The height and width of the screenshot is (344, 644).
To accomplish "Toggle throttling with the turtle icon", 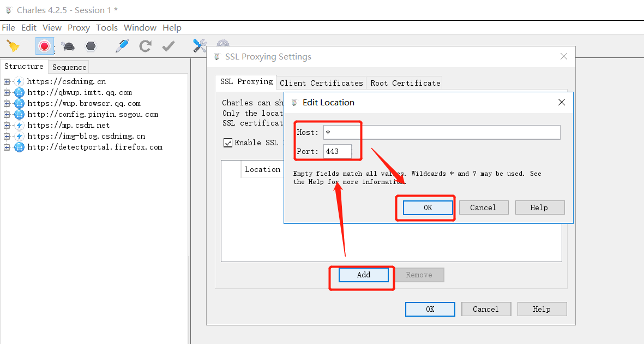I will pos(68,46).
